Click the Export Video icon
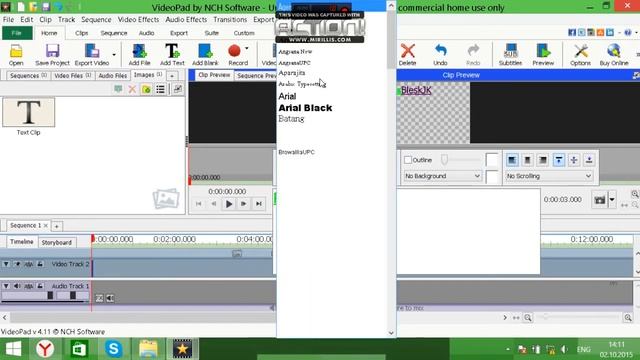Screen dimensions: 640x360 pyautogui.click(x=92, y=55)
